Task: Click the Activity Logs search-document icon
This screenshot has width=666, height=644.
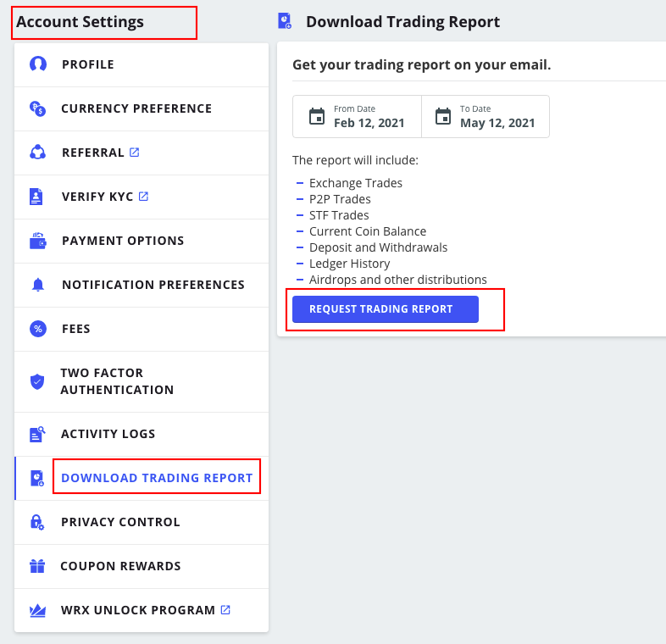Action: tap(37, 434)
